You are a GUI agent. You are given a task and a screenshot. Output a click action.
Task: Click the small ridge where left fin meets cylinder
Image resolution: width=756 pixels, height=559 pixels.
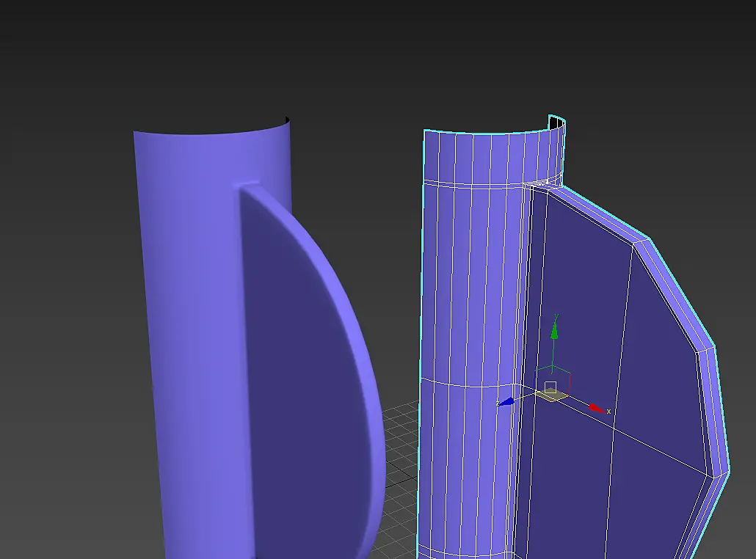coord(247,186)
